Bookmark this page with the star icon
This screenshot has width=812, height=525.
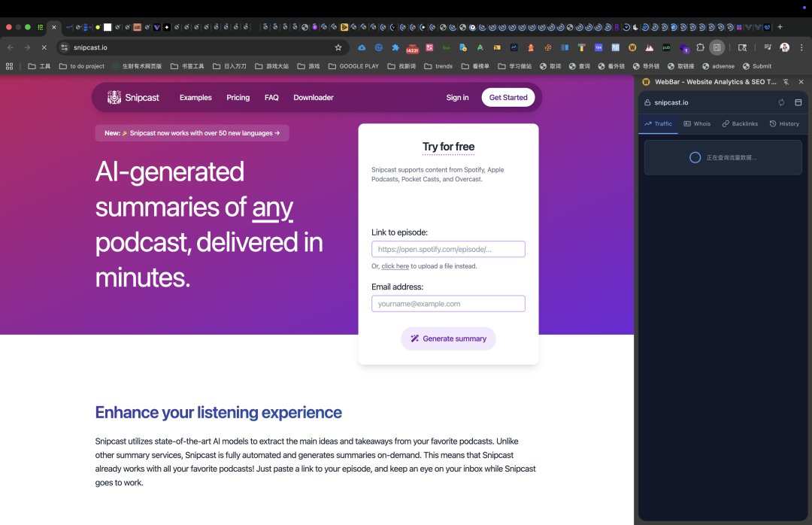(338, 47)
